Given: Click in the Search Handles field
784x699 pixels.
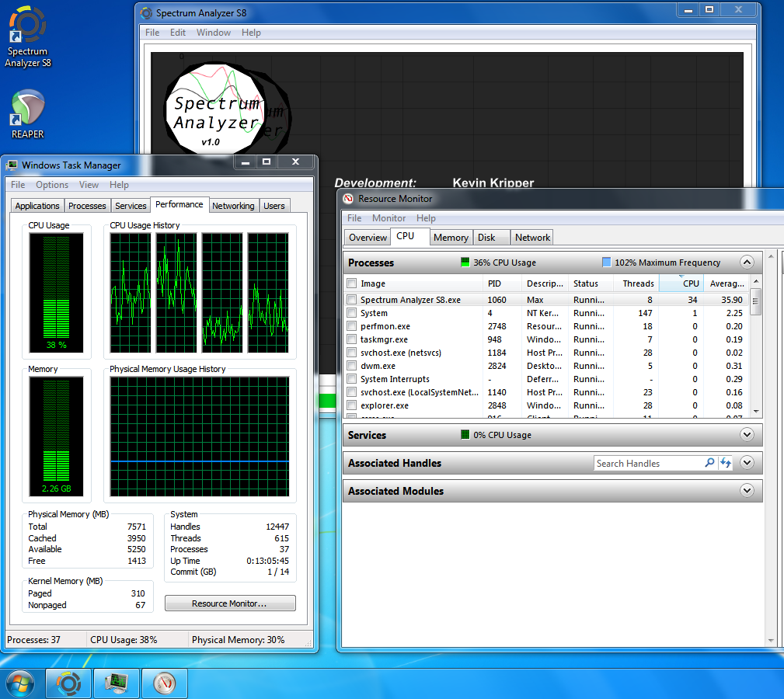Looking at the screenshot, I should point(649,463).
